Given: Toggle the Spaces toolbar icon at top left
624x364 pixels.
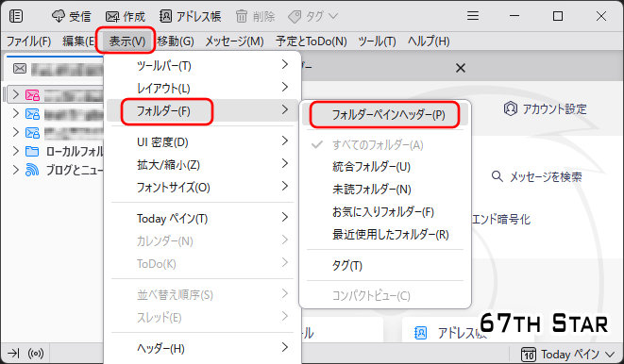Looking at the screenshot, I should click(x=16, y=16).
